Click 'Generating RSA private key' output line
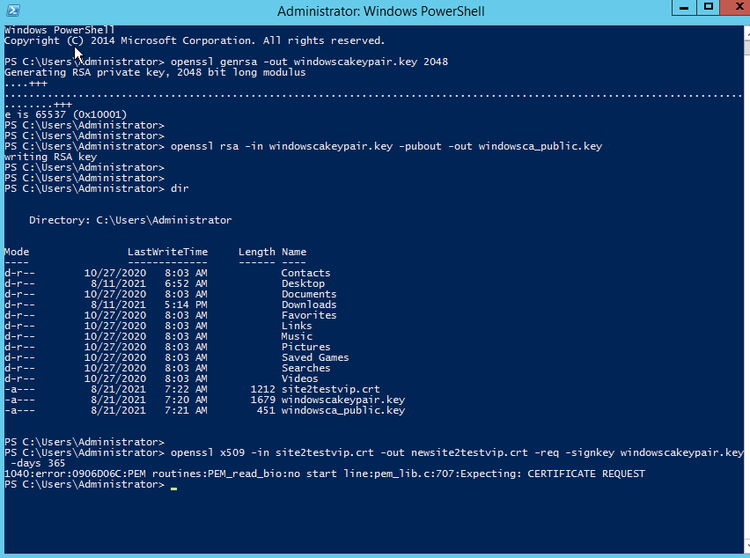This screenshot has height=558, width=750. pyautogui.click(x=155, y=72)
